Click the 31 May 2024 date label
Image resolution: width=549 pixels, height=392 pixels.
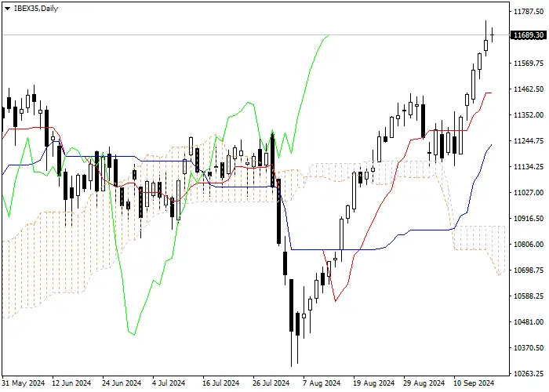24,383
